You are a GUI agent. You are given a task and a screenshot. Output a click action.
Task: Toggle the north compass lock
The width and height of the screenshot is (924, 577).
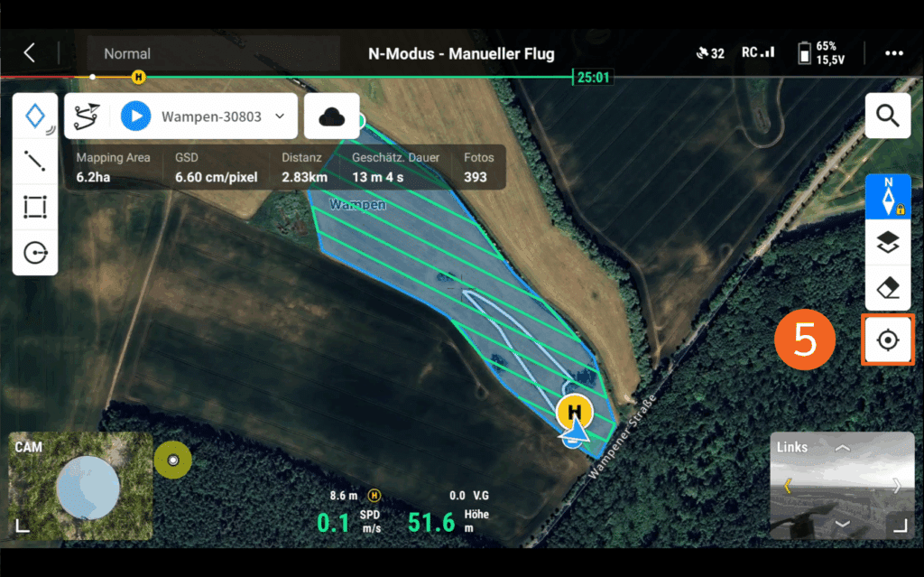(888, 197)
